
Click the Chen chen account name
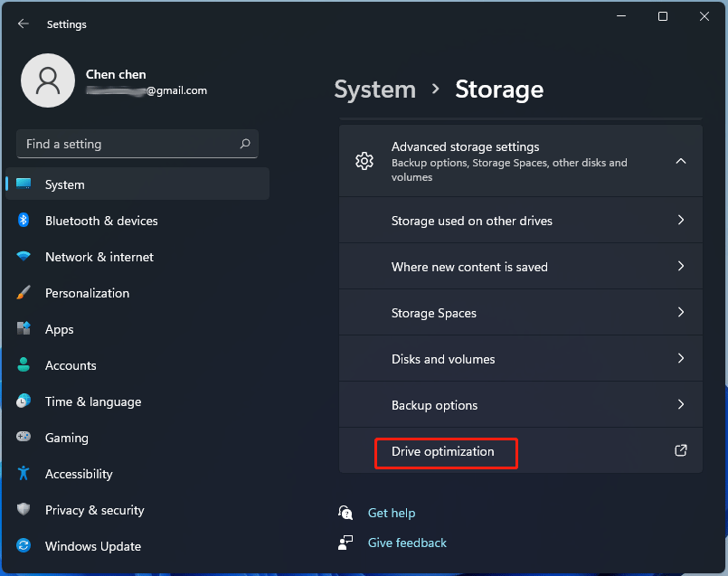pyautogui.click(x=116, y=74)
